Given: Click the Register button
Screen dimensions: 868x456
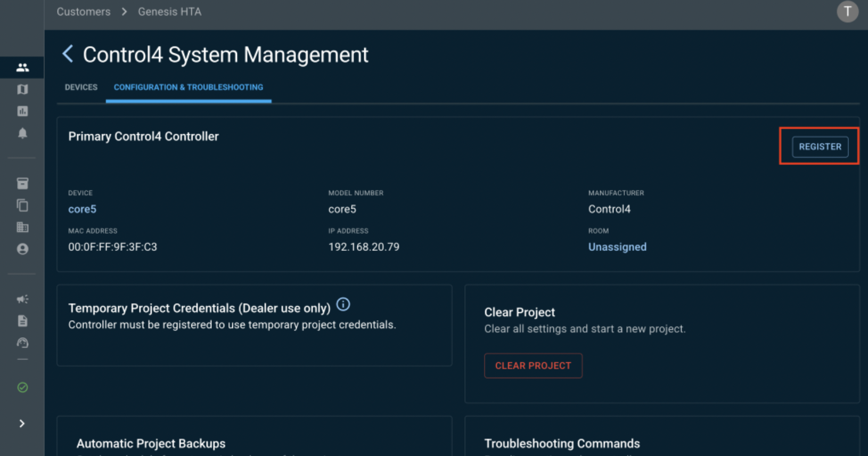Looking at the screenshot, I should pos(820,146).
